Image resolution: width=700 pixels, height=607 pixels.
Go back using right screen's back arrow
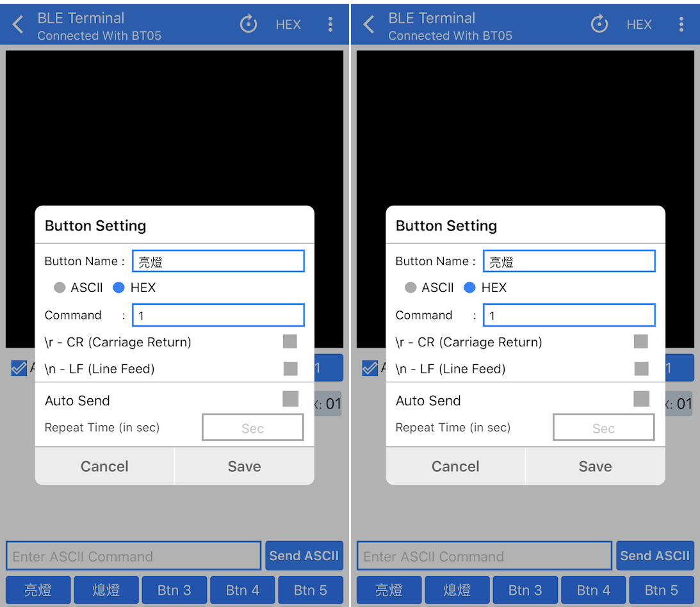pyautogui.click(x=369, y=24)
